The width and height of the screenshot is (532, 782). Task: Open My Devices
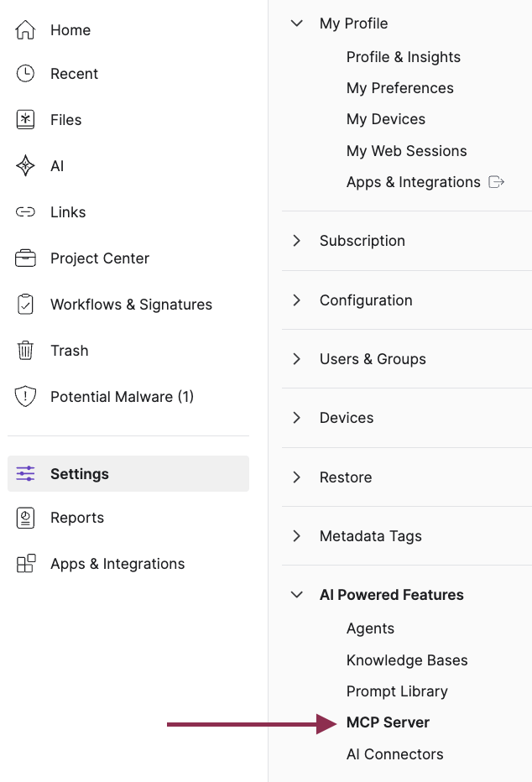click(x=386, y=119)
